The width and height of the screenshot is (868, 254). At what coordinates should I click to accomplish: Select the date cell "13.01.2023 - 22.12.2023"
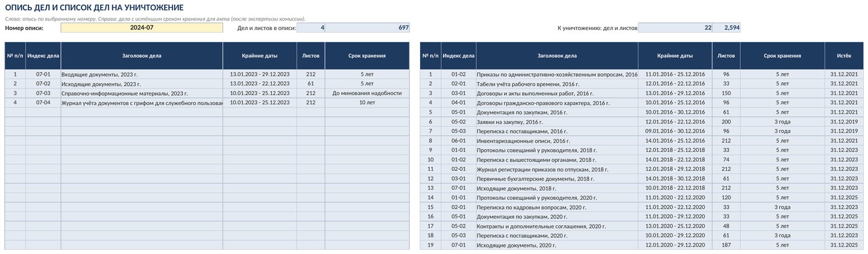point(260,84)
